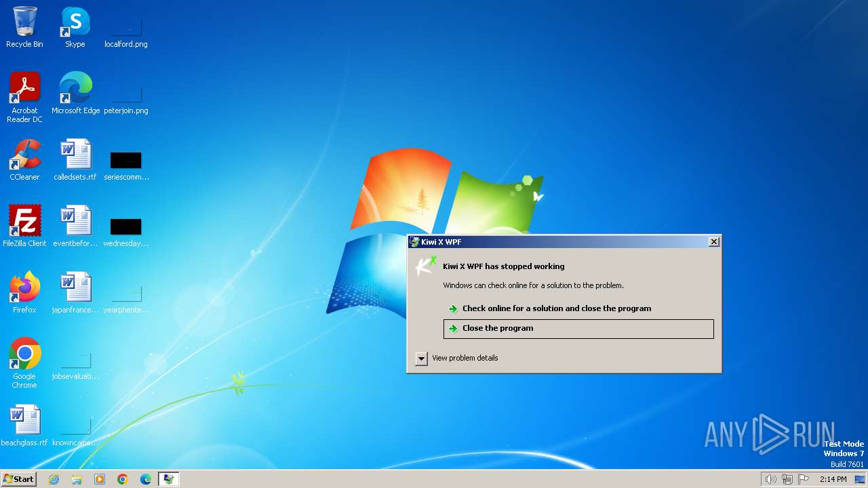The height and width of the screenshot is (488, 868).
Task: Open Windows Explorer folder in taskbar
Action: (77, 479)
